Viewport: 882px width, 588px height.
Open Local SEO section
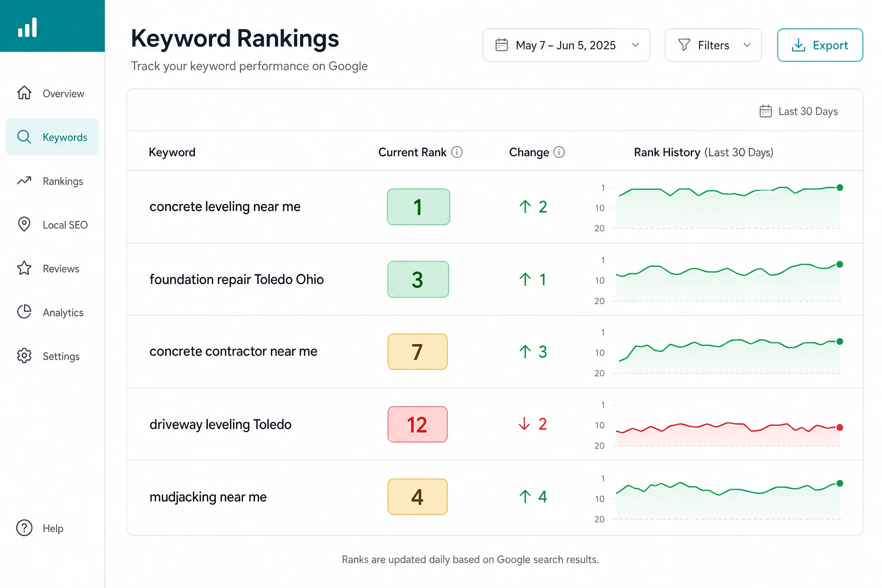tap(52, 225)
